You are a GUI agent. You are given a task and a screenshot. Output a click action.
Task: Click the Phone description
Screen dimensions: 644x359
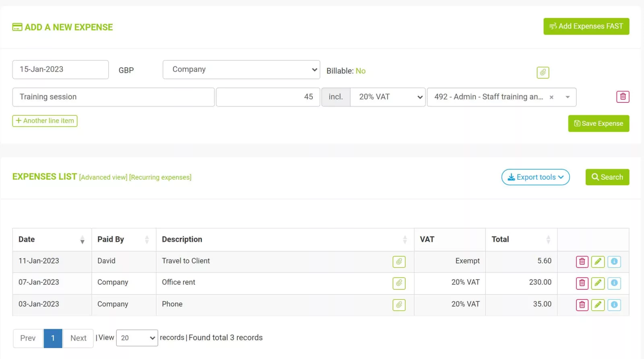click(172, 304)
